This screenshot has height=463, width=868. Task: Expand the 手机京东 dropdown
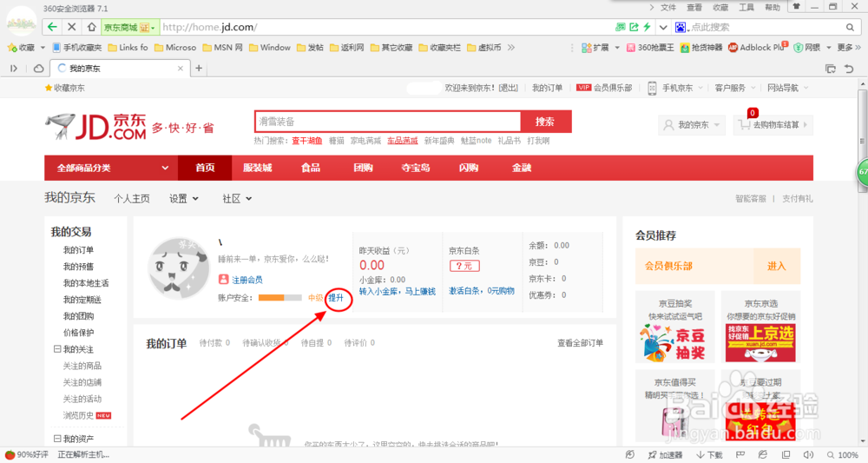pyautogui.click(x=676, y=88)
